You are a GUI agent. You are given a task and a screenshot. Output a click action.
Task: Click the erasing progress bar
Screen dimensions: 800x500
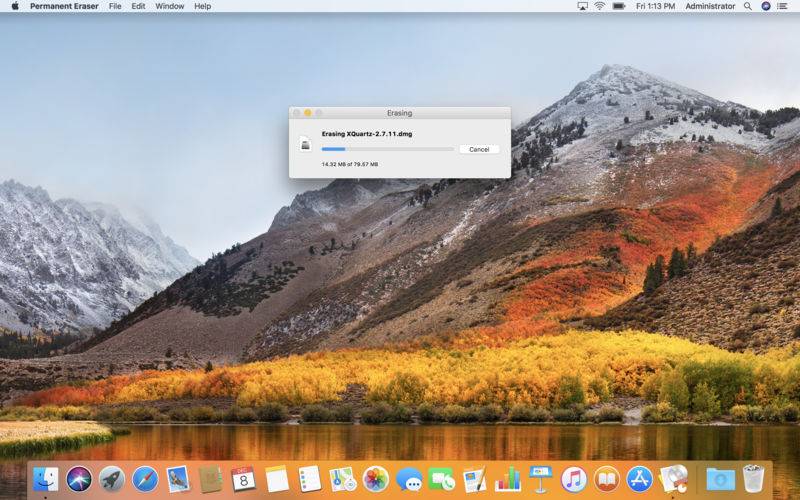[387, 149]
